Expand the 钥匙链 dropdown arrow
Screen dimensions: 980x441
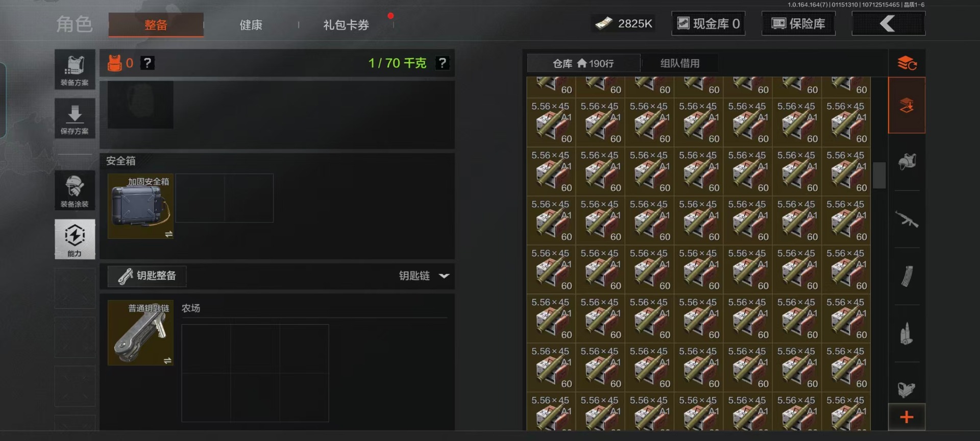[x=444, y=276]
